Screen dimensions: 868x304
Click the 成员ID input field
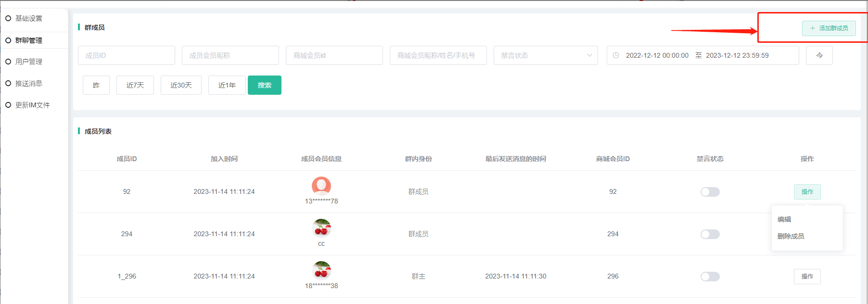[x=126, y=55]
